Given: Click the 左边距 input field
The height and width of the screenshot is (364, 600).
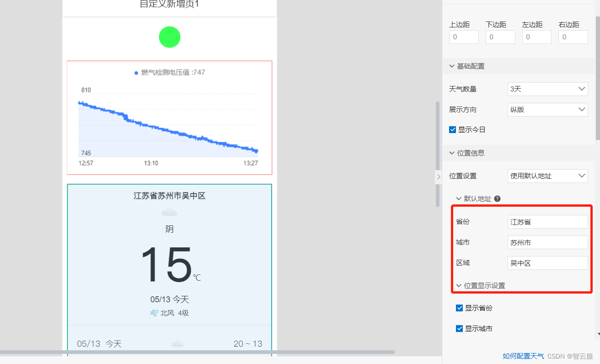Looking at the screenshot, I should click(x=537, y=37).
